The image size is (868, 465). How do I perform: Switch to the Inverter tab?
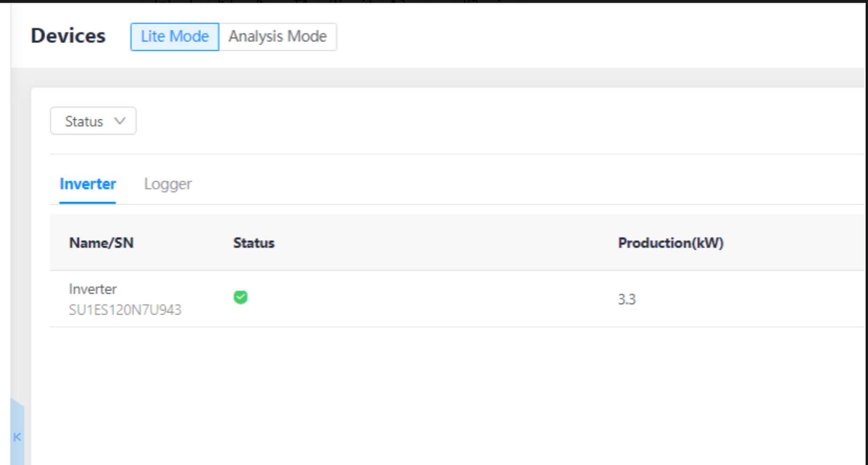(x=87, y=184)
